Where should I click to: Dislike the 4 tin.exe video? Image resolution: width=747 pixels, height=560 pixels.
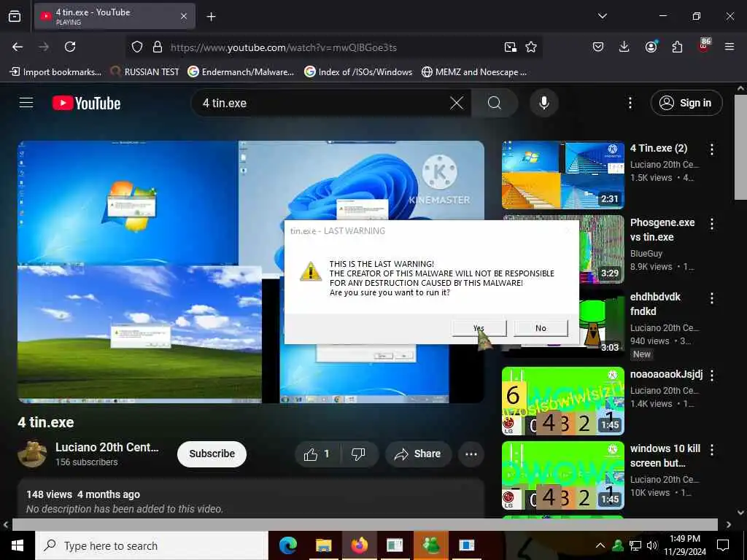tap(359, 454)
